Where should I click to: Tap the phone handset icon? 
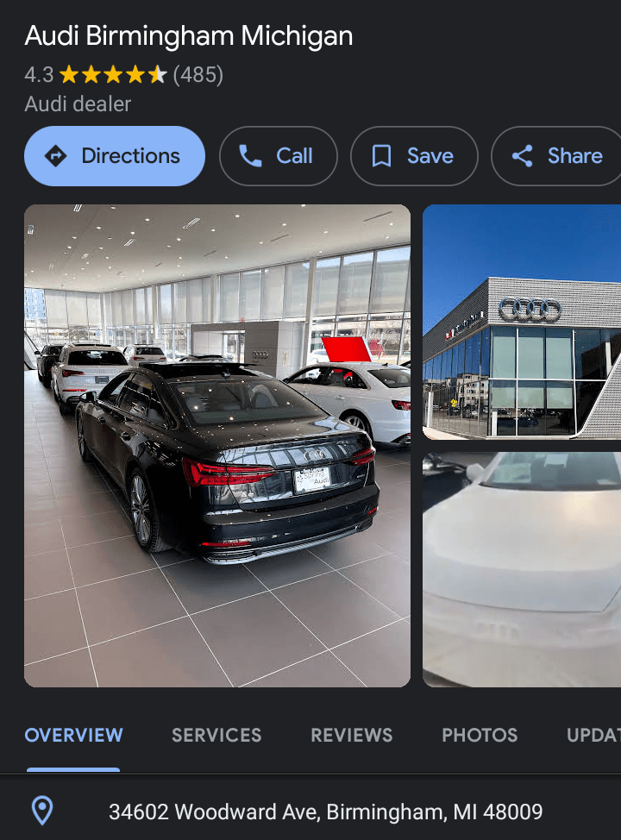[250, 156]
